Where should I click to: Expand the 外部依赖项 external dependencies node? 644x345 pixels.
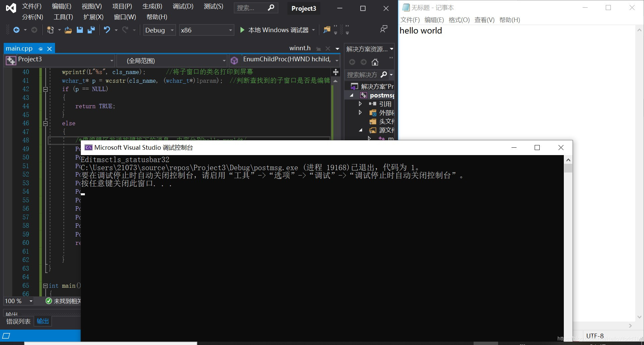click(360, 113)
